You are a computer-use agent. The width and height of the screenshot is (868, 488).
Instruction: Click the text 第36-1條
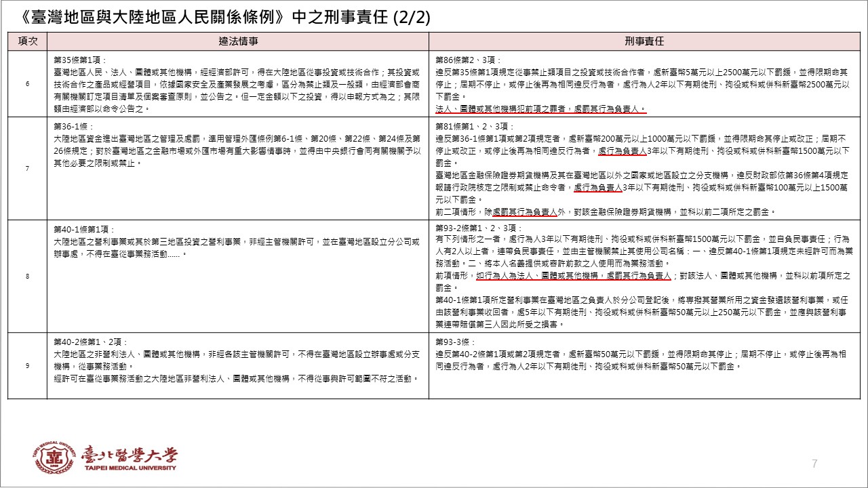click(x=74, y=127)
